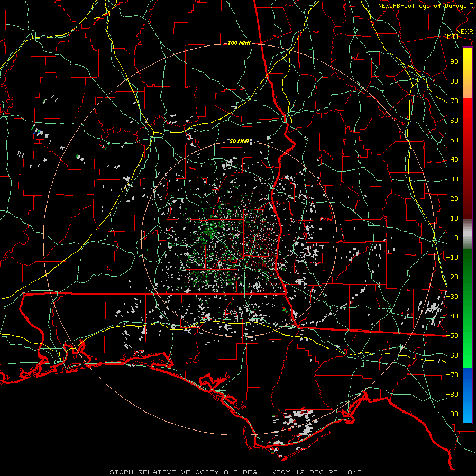Click the "0" value on the velocity scale
This screenshot has width=476, height=476.
pyautogui.click(x=456, y=237)
